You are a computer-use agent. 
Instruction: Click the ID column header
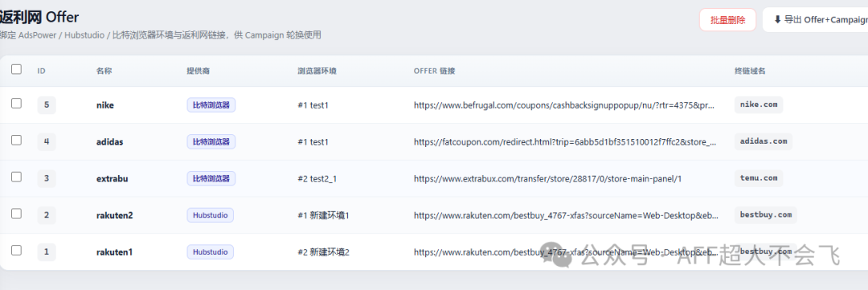tap(42, 71)
